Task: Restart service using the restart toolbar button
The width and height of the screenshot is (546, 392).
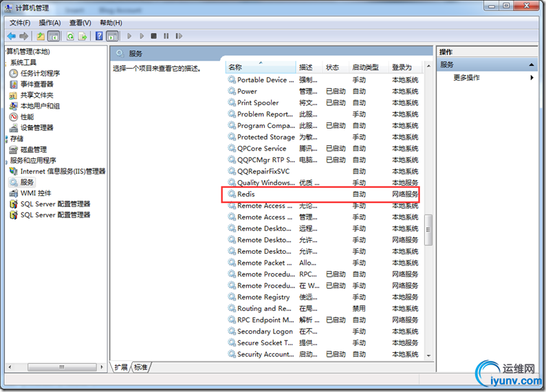Action: (x=179, y=36)
